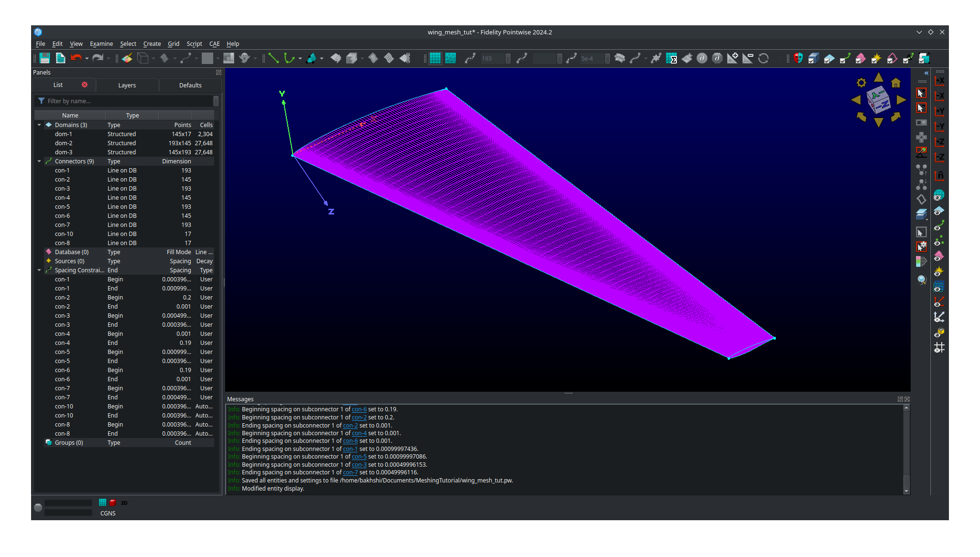Toggle ghost mode rendering
980x557 pixels.
(244, 58)
